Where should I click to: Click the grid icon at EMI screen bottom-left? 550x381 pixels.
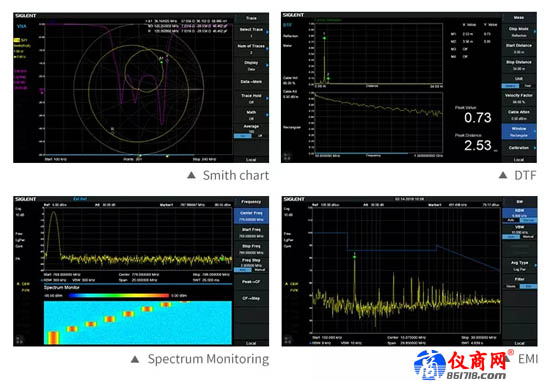tap(288, 340)
